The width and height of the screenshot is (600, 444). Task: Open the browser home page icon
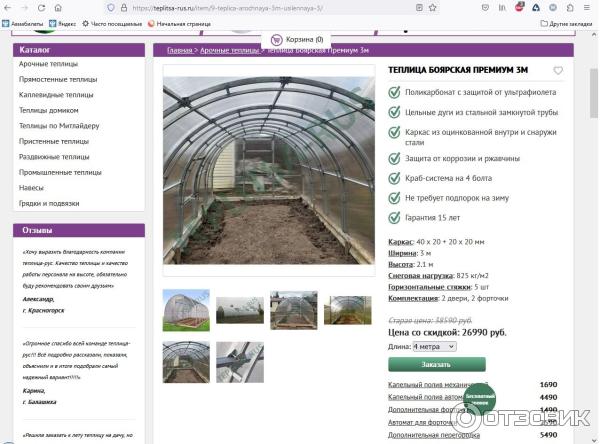click(58, 8)
